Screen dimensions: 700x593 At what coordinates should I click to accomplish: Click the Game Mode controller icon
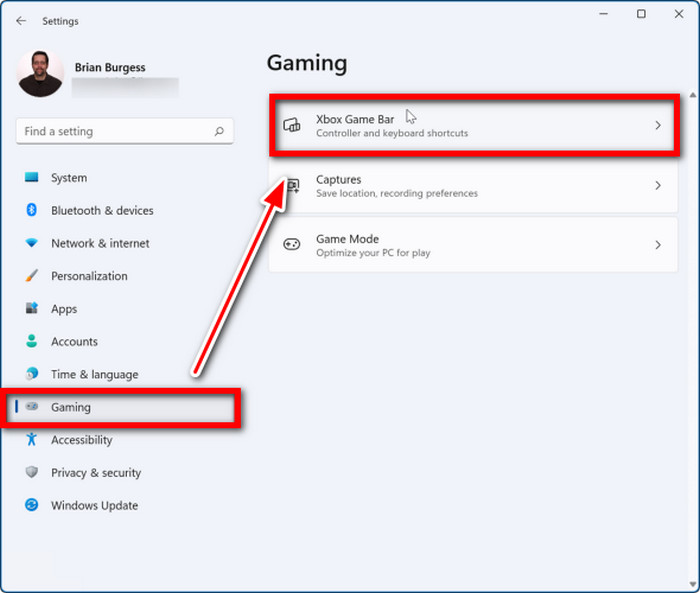[x=292, y=244]
